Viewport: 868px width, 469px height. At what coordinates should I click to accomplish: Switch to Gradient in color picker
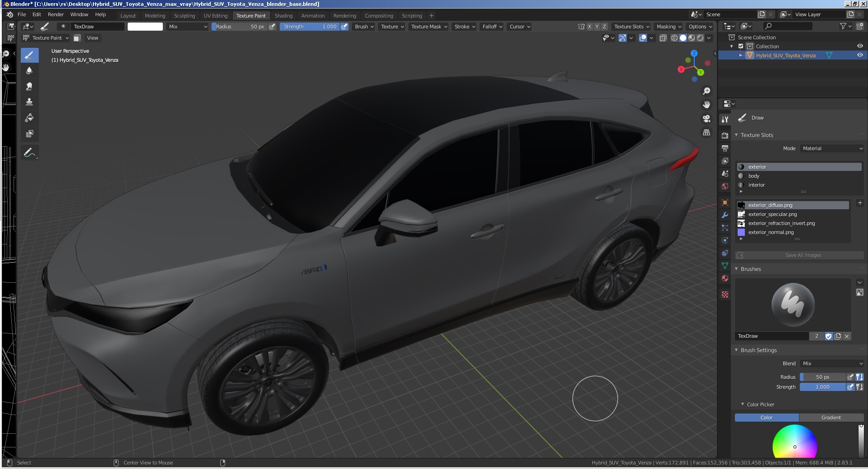pyautogui.click(x=831, y=418)
